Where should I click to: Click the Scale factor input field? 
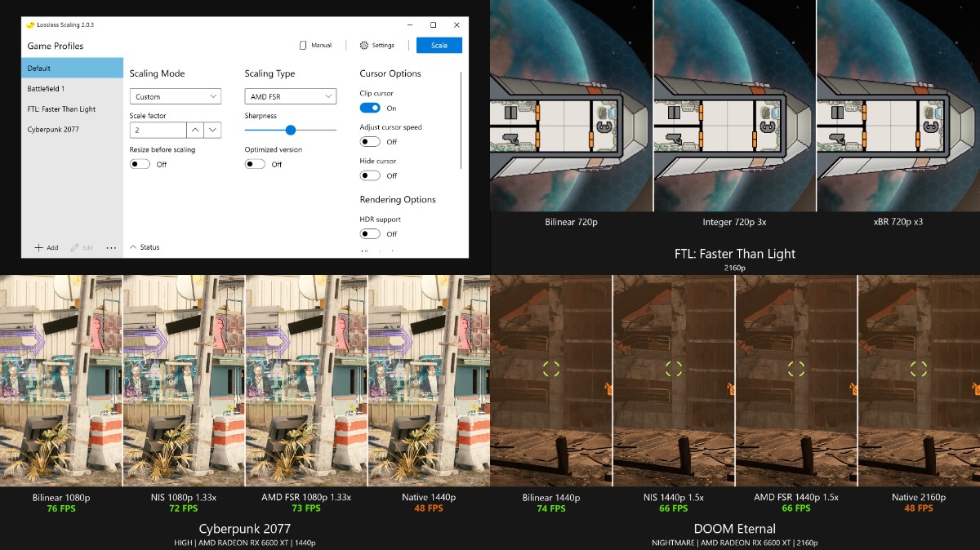pos(158,130)
